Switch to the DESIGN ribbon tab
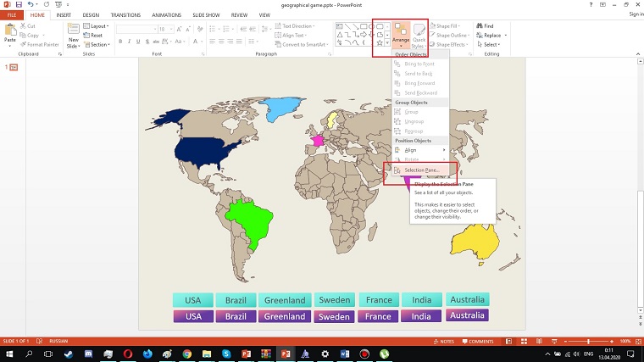Image resolution: width=644 pixels, height=362 pixels. [91, 14]
